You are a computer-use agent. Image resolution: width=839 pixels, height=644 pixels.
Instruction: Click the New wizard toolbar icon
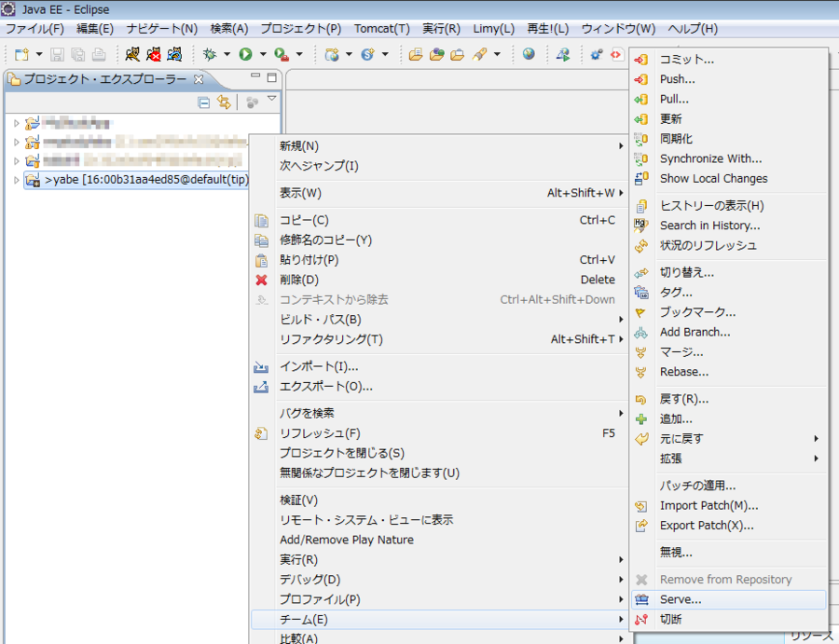[x=22, y=54]
